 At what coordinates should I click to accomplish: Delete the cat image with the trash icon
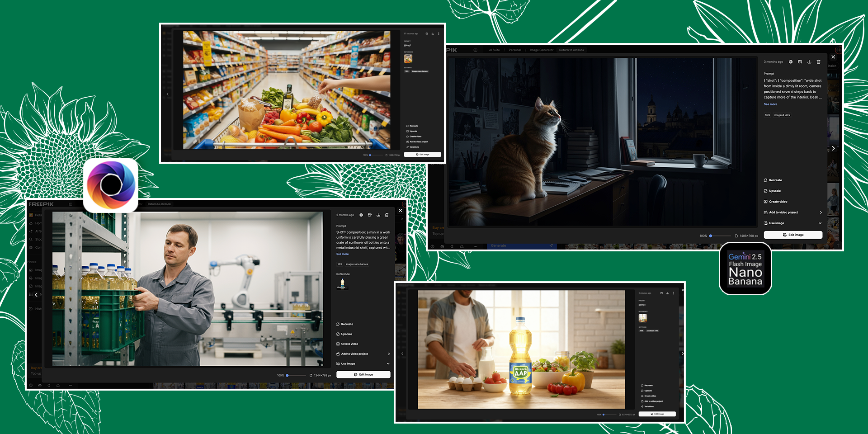[x=818, y=62]
